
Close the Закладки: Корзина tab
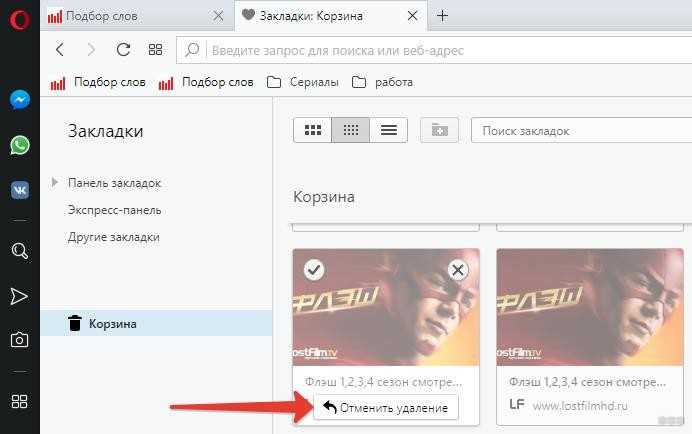(x=412, y=16)
